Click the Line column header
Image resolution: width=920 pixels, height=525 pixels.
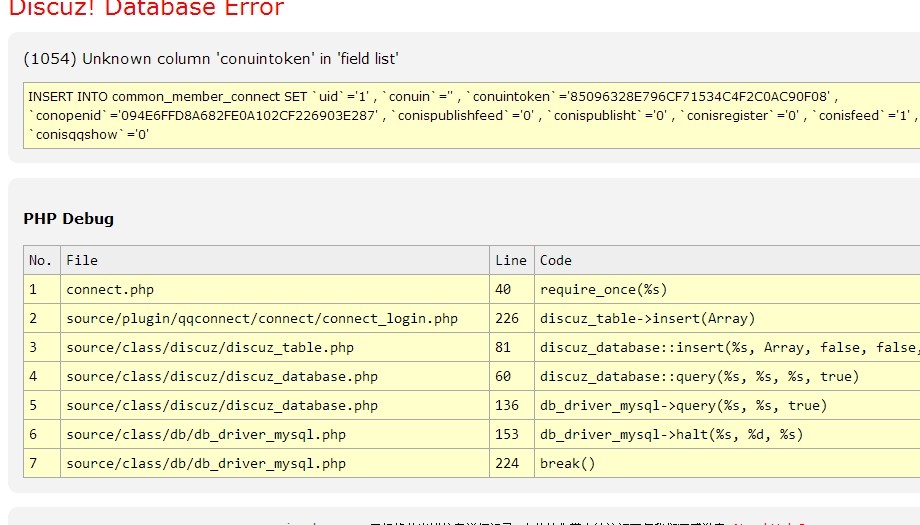(510, 260)
